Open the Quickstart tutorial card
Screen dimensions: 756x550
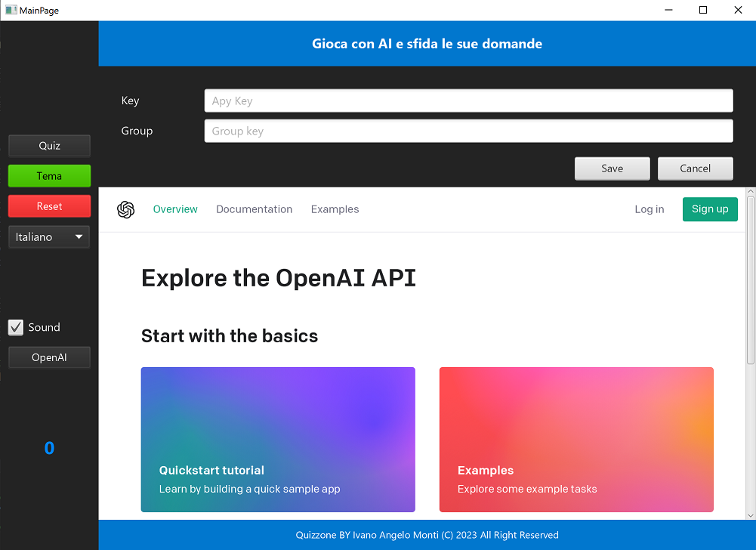(x=278, y=440)
